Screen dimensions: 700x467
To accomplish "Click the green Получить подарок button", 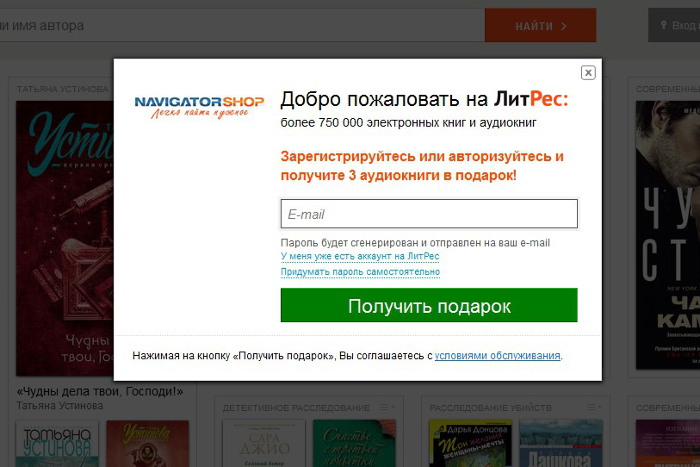I will point(429,305).
